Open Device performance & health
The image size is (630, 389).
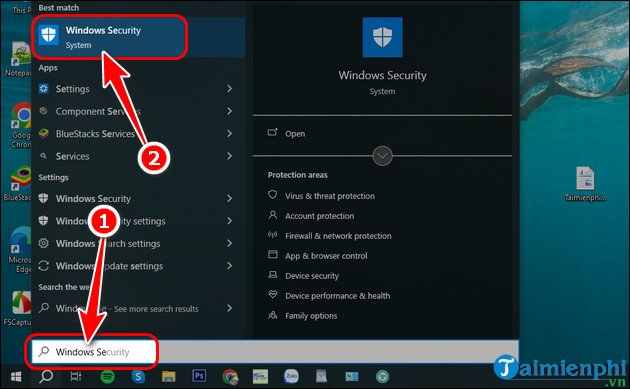click(x=338, y=296)
